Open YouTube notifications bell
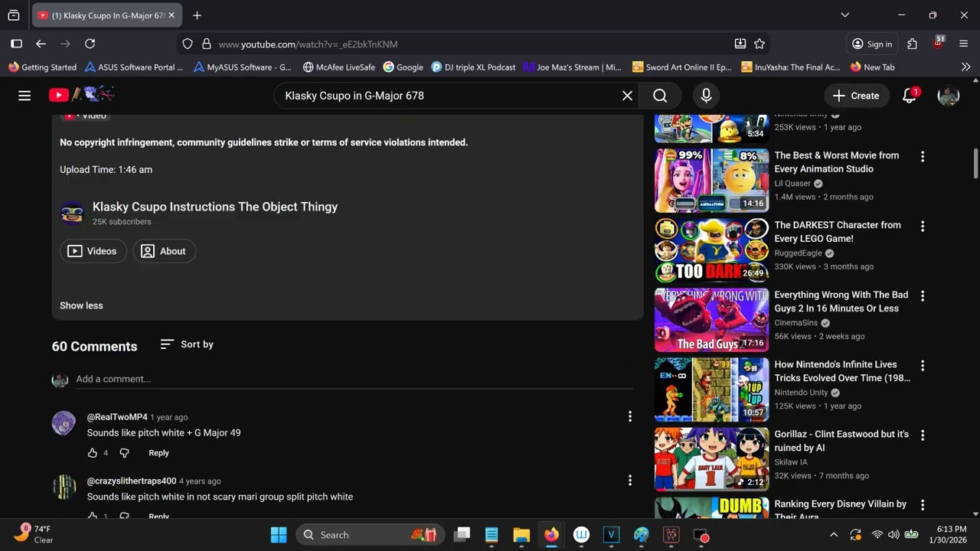Viewport: 980px width, 551px height. tap(910, 96)
